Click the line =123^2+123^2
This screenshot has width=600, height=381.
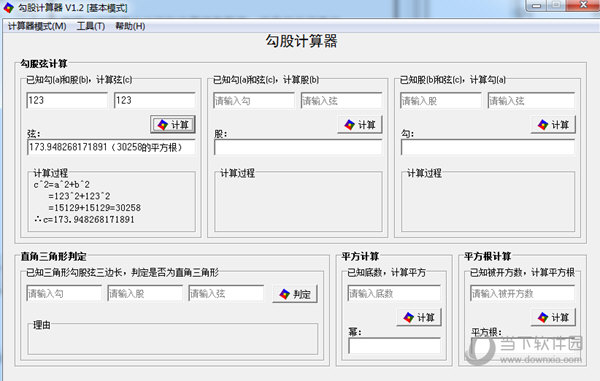(79, 196)
